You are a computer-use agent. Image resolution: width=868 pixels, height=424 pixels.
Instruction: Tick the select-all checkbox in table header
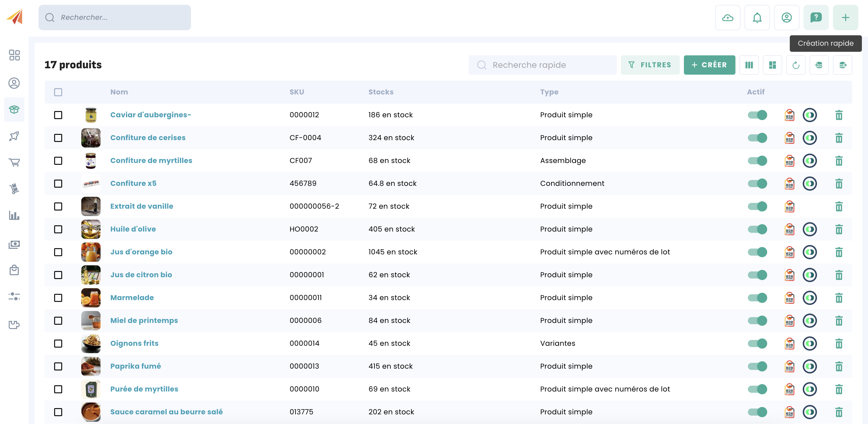point(58,92)
